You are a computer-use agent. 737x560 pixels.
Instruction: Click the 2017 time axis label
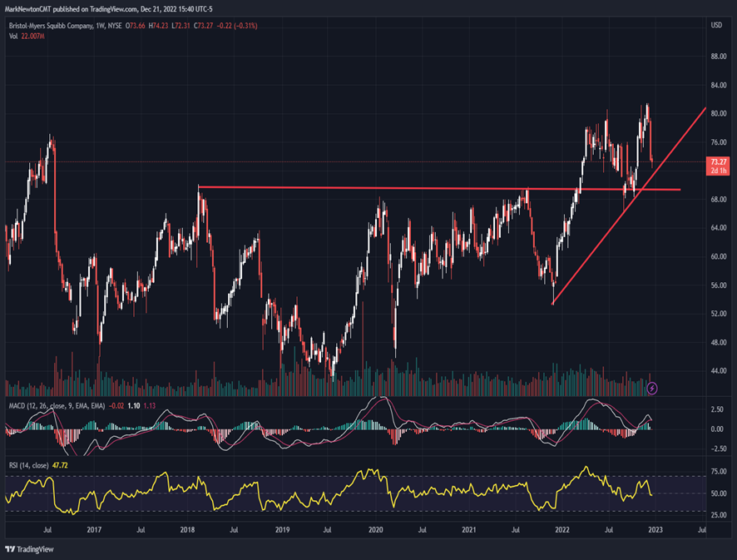point(94,530)
